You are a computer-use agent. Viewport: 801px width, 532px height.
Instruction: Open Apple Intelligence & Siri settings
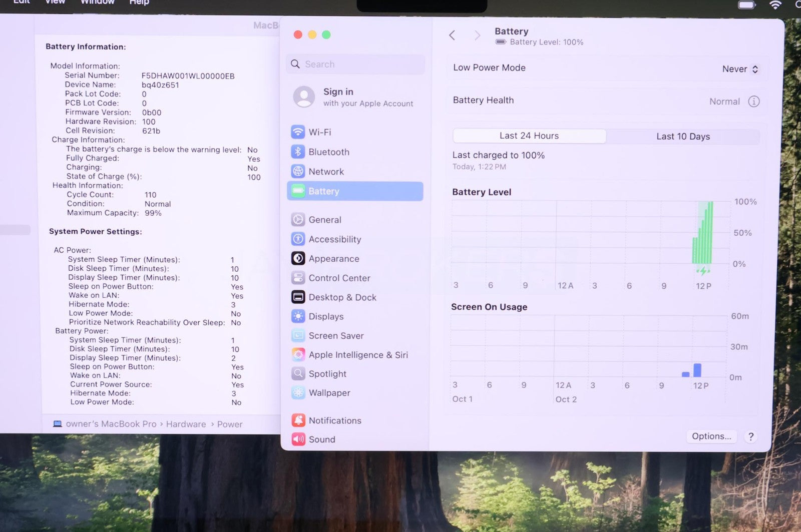358,355
